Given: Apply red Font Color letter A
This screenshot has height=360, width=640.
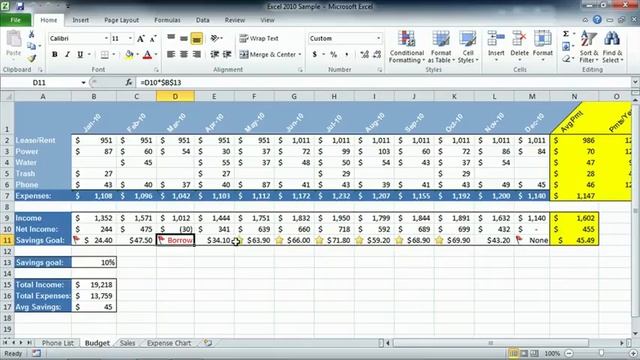Looking at the screenshot, I should coord(147,54).
